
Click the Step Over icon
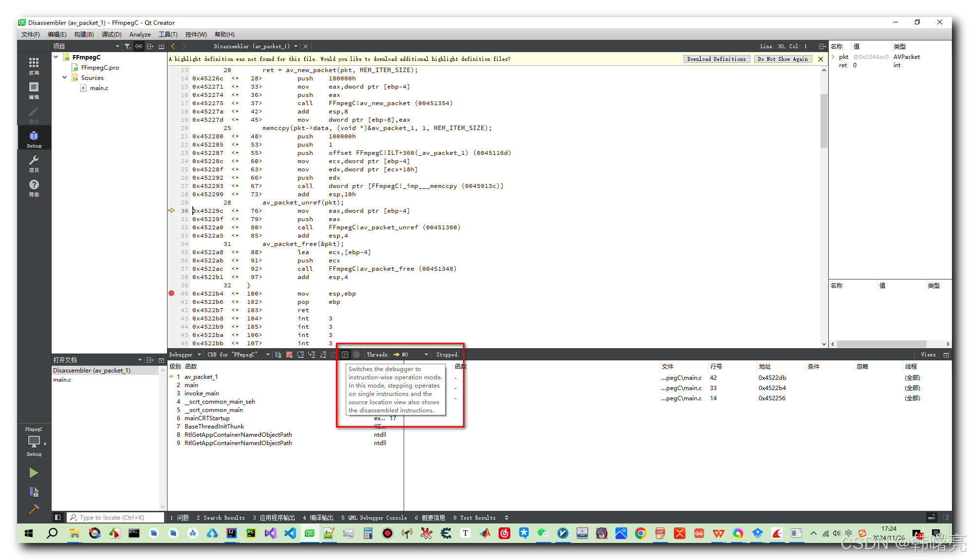coord(300,355)
